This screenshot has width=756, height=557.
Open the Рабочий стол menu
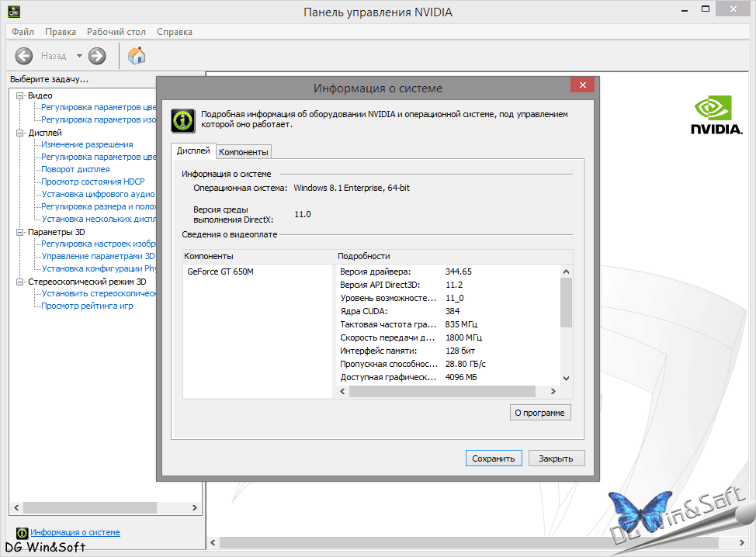pyautogui.click(x=116, y=32)
